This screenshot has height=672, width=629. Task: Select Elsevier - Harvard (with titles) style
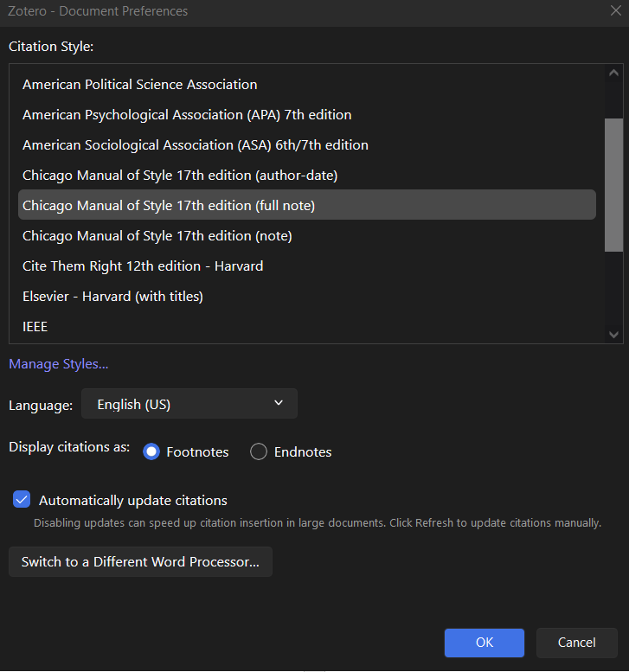[x=306, y=297]
